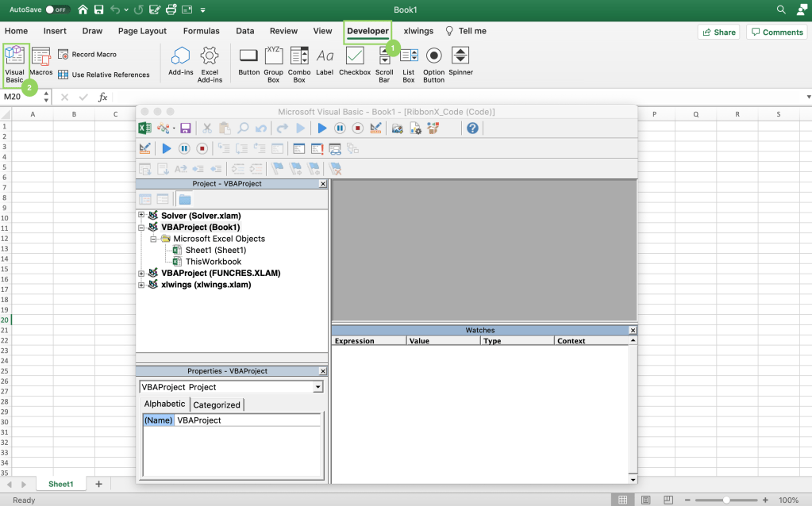
Task: Click the Share button
Action: 718,32
